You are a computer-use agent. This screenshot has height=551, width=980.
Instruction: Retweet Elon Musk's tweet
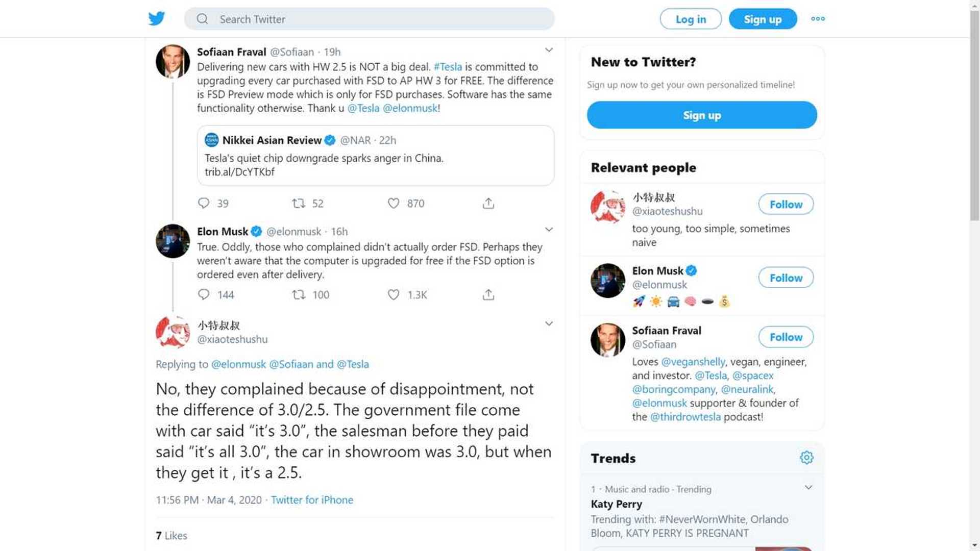tap(299, 294)
